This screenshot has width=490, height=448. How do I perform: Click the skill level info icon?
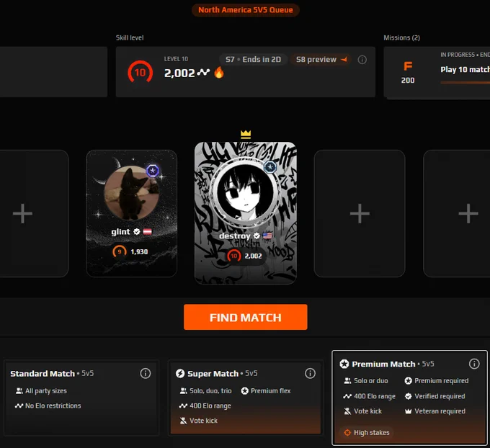pyautogui.click(x=362, y=60)
